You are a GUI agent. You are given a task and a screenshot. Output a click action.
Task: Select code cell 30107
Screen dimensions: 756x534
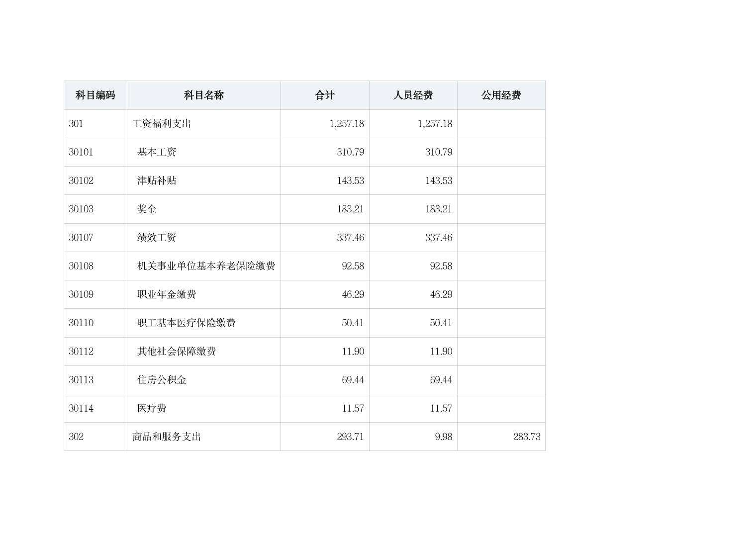(x=81, y=238)
